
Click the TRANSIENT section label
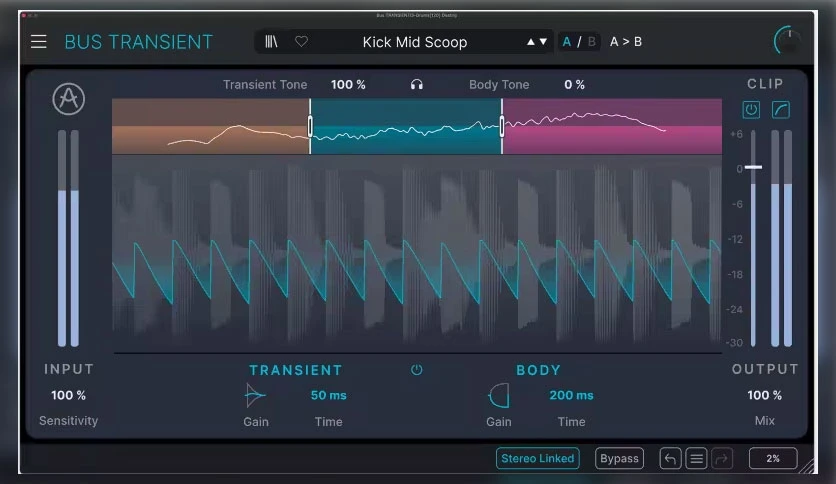click(x=296, y=370)
